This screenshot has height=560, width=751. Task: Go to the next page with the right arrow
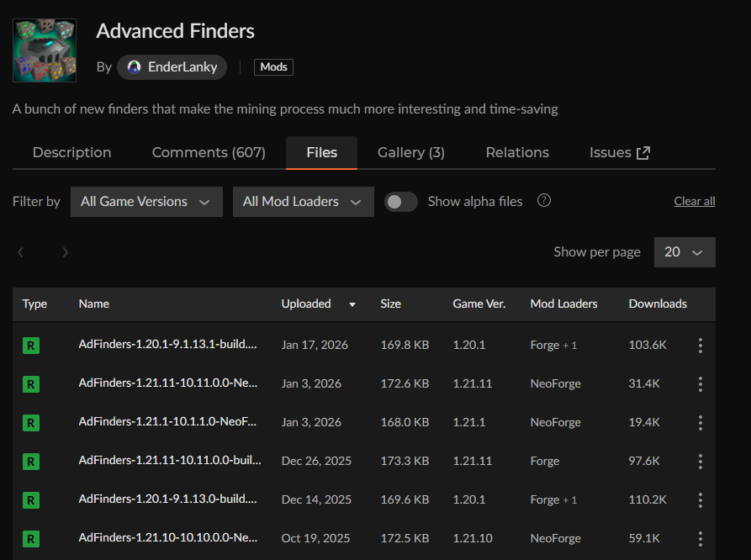pyautogui.click(x=66, y=252)
